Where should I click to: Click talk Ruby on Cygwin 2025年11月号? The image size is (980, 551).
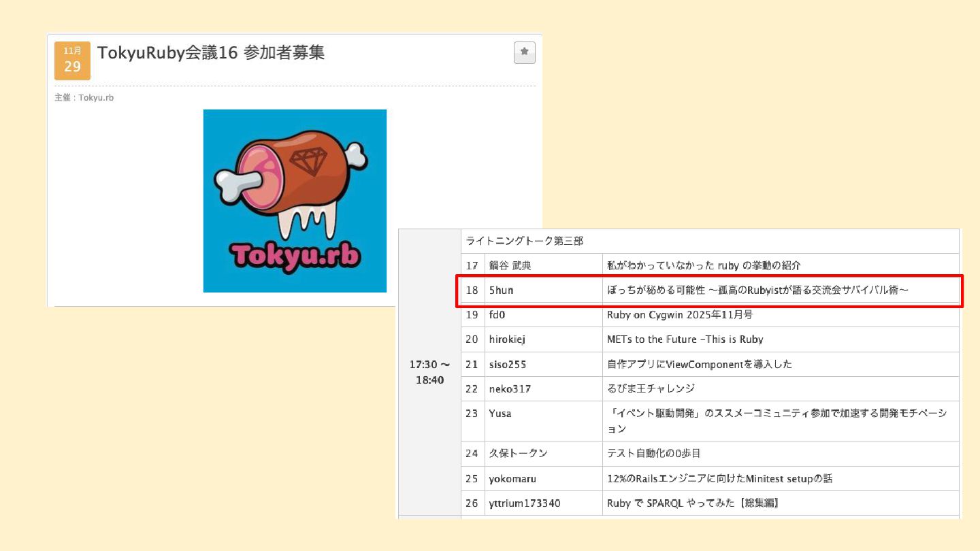680,315
